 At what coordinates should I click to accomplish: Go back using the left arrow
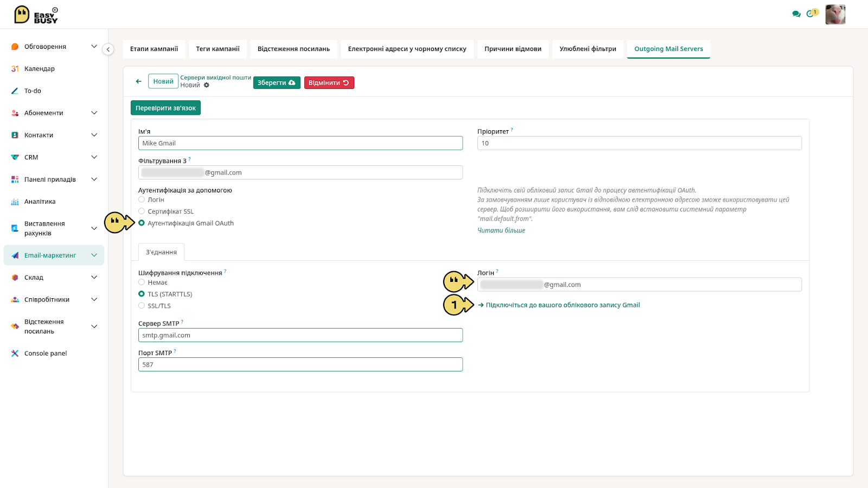pyautogui.click(x=138, y=81)
